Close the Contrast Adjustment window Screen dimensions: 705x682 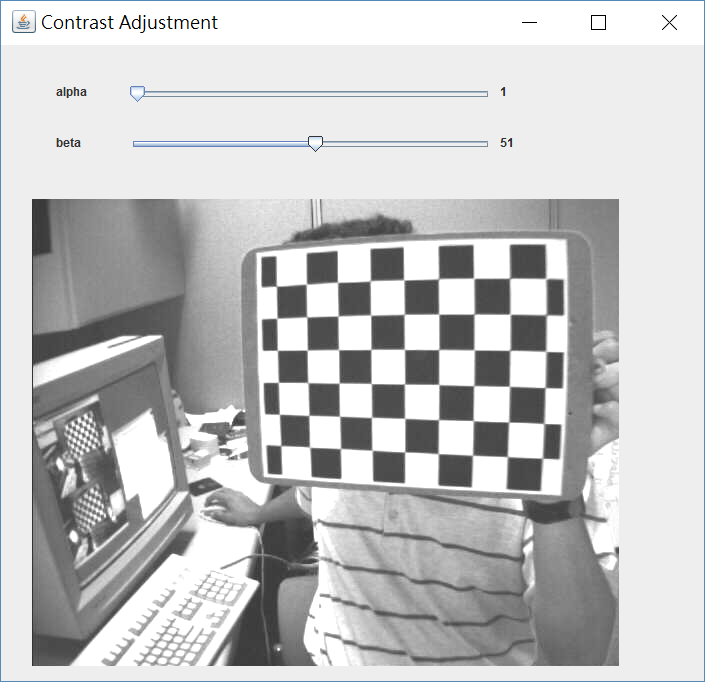coord(669,22)
